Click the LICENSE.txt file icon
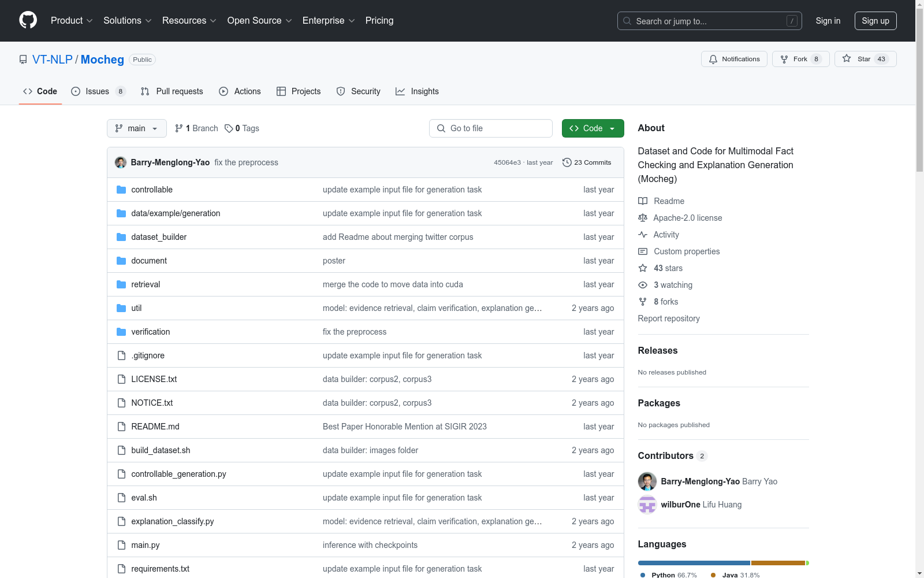 [121, 379]
